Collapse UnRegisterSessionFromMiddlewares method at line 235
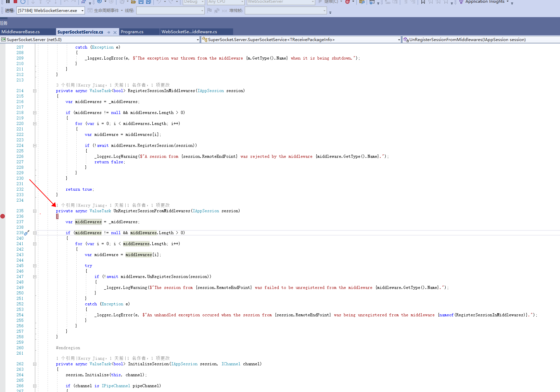The width and height of the screenshot is (560, 392). tap(35, 211)
